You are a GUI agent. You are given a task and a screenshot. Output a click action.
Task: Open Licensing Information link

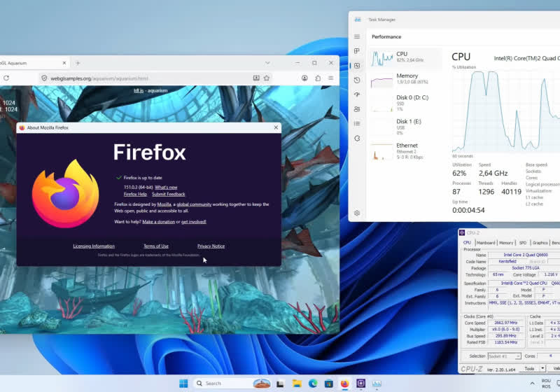point(94,246)
